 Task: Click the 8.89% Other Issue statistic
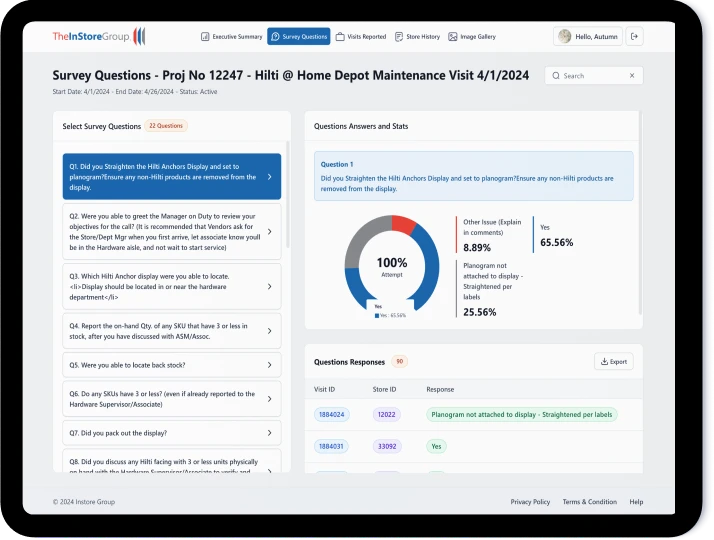pos(477,248)
